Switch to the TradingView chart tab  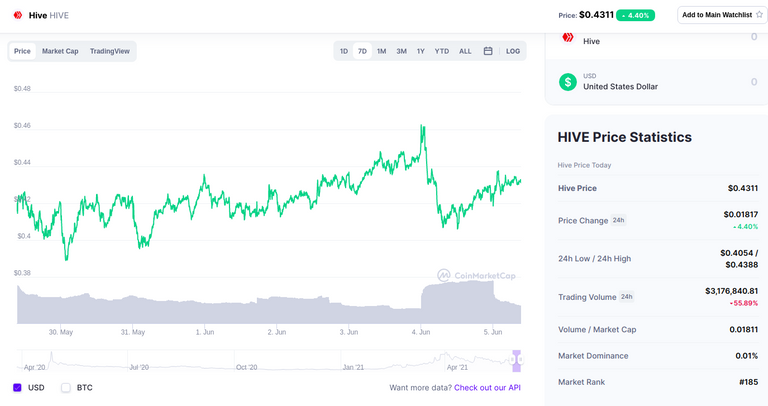pos(110,51)
